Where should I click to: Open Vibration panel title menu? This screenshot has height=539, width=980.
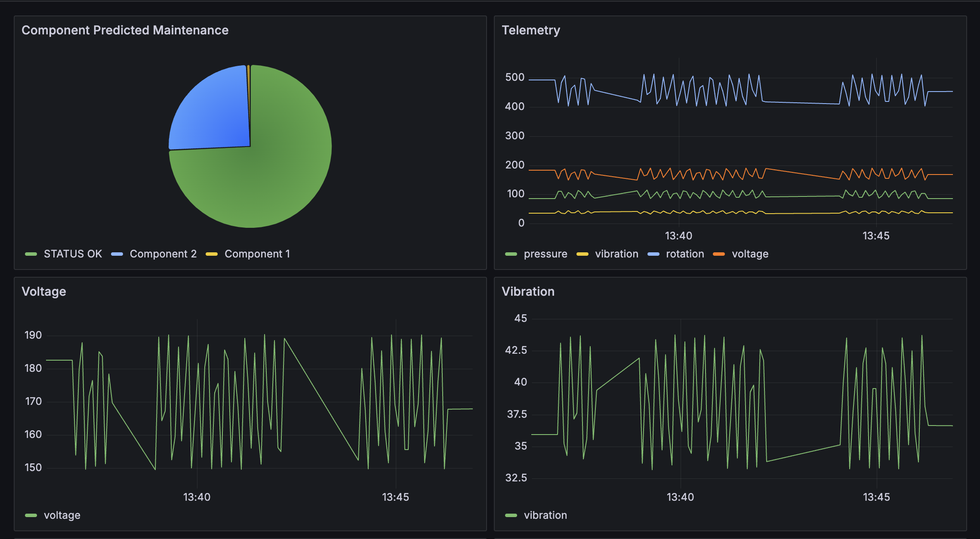pos(528,291)
